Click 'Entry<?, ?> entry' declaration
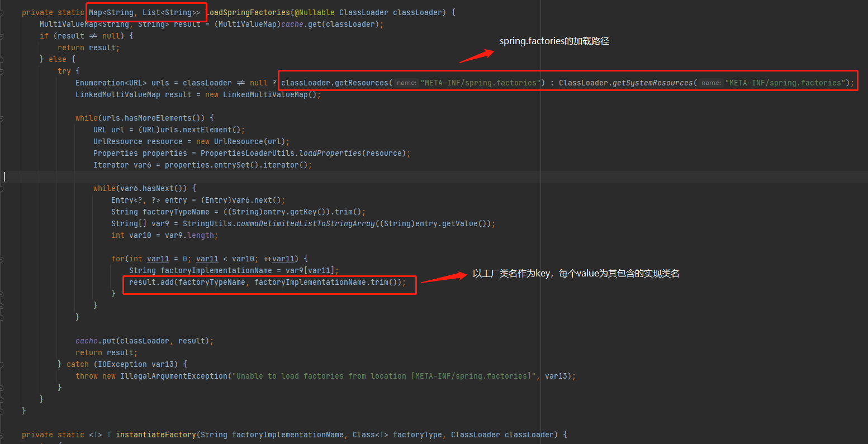The height and width of the screenshot is (444, 868). click(149, 200)
